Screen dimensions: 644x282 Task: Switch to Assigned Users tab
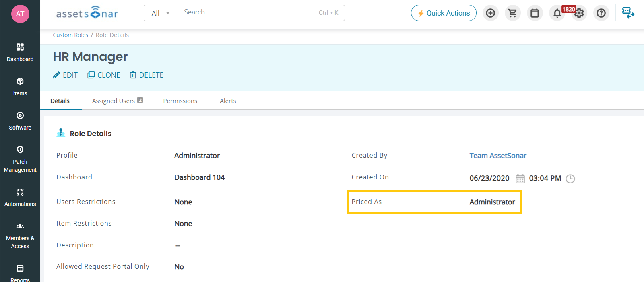tap(117, 101)
